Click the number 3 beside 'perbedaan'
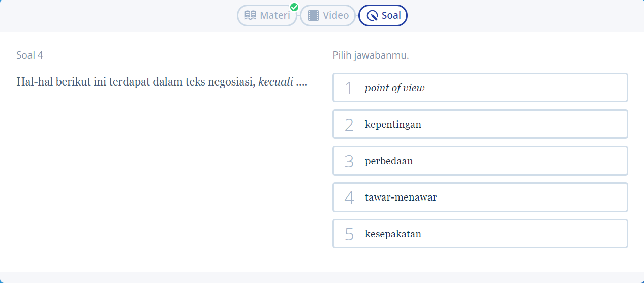The height and width of the screenshot is (283, 644). click(x=349, y=161)
